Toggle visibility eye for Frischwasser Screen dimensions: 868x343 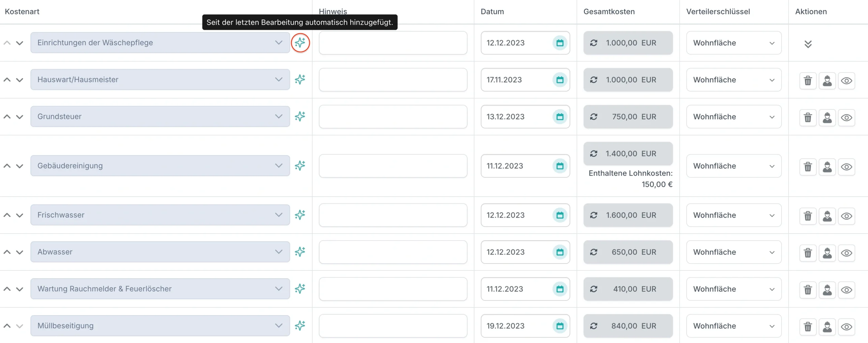[847, 216]
